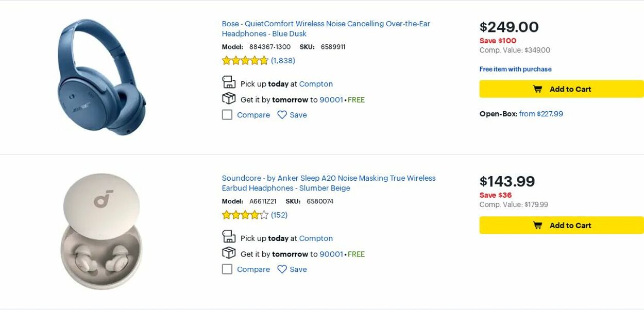Check Compare box for Soundcore Sleep A20
This screenshot has height=310, width=644.
(x=227, y=269)
